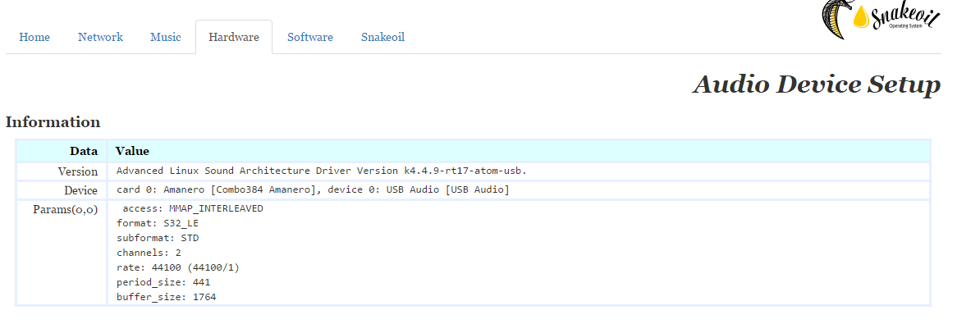Open the Snakeoil tab
Image resolution: width=980 pixels, height=324 pixels.
382,37
